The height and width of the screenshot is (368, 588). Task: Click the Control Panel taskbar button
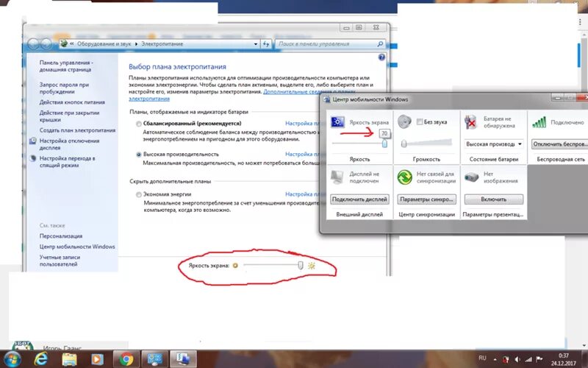[x=154, y=359]
